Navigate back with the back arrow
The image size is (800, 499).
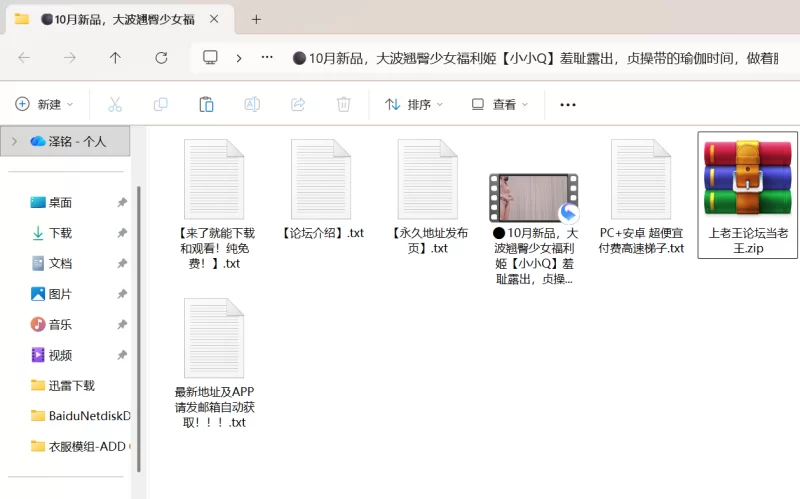coord(24,58)
